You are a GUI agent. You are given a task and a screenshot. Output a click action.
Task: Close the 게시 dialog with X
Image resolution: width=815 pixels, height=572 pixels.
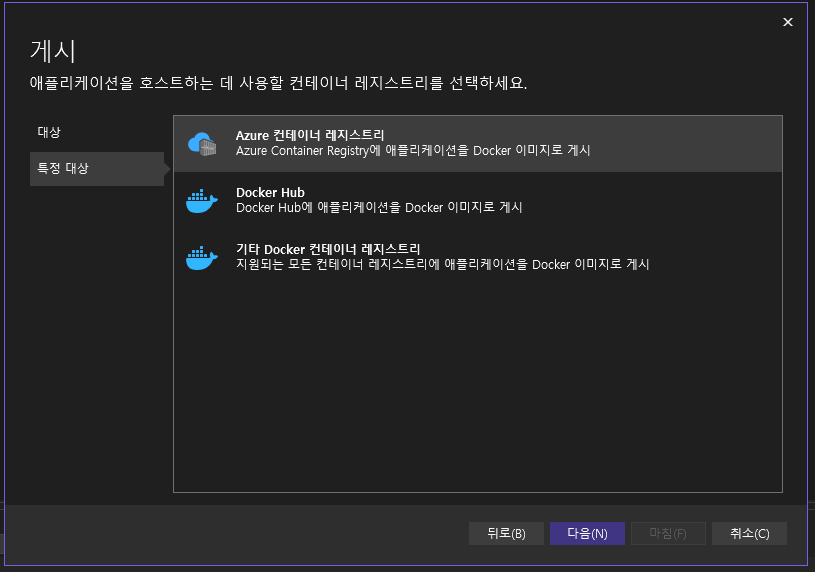click(x=788, y=22)
